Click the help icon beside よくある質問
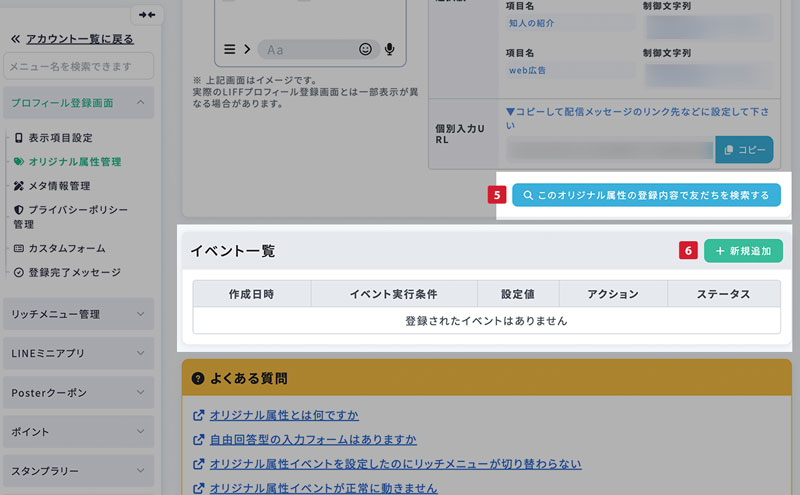Image resolution: width=800 pixels, height=495 pixels. (198, 379)
